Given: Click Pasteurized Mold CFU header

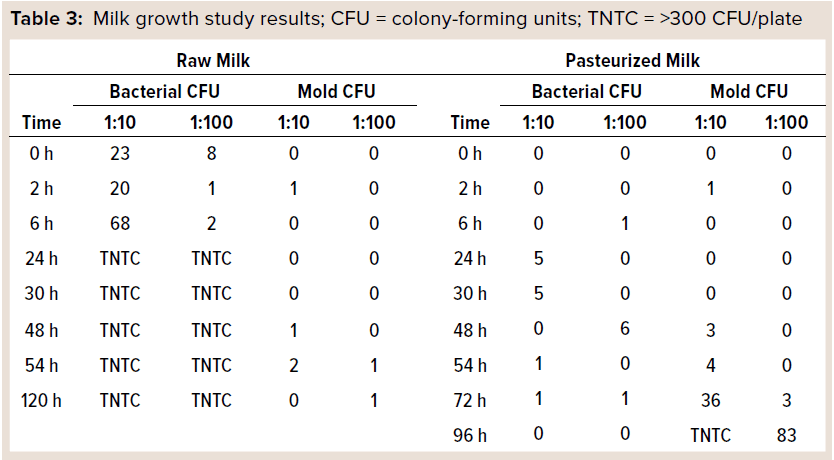Looking at the screenshot, I should coord(749,92).
